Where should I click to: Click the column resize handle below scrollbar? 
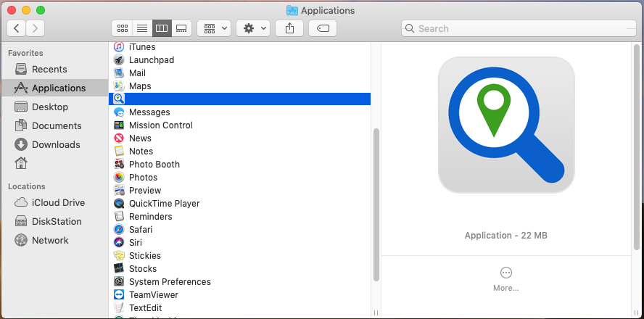(x=376, y=313)
